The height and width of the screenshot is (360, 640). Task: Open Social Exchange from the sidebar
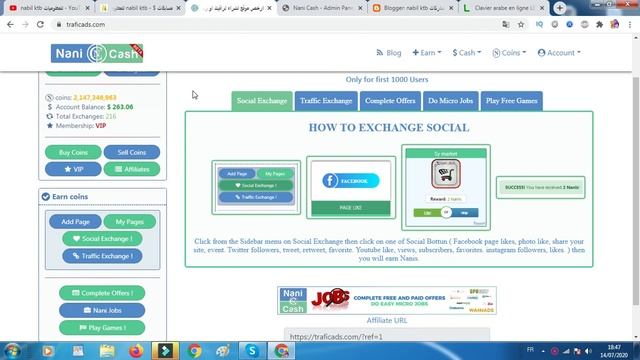[102, 239]
